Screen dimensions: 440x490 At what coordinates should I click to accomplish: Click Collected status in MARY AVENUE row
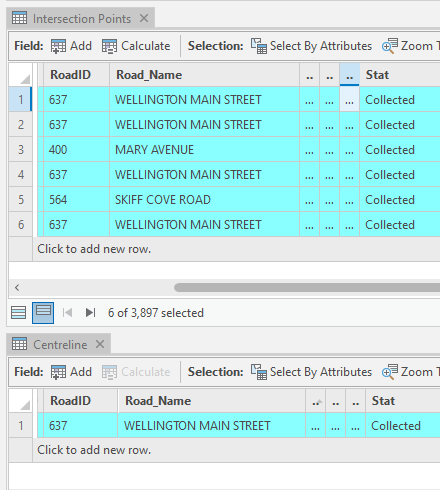(400, 149)
